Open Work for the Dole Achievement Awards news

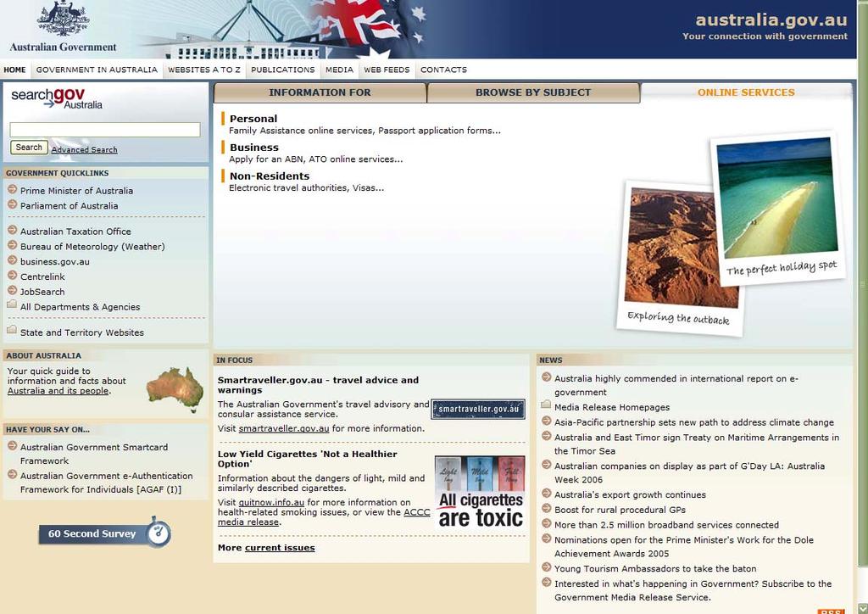pyautogui.click(x=684, y=546)
